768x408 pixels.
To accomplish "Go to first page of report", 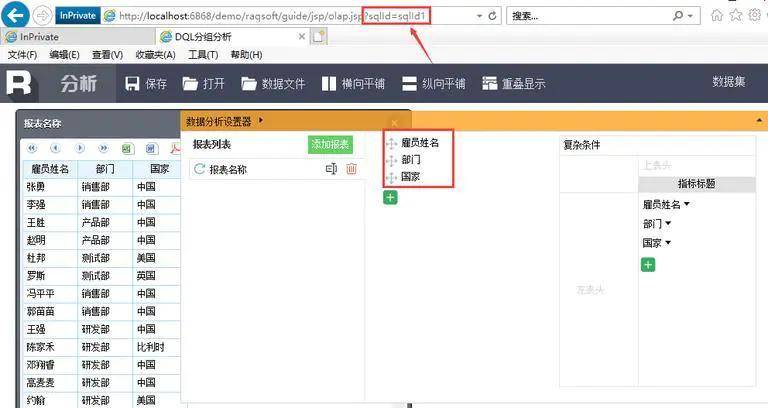I will coord(32,148).
